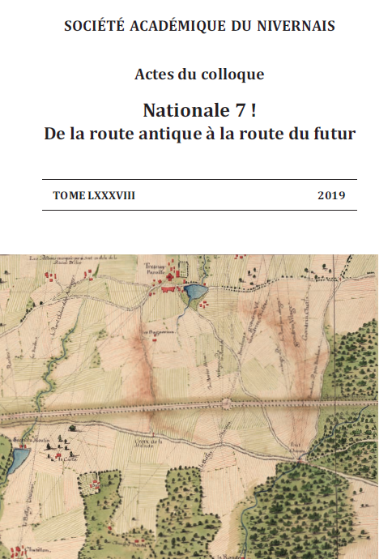
Task: Select the "Tresnay Paroisse" map label
Action: (x=156, y=268)
